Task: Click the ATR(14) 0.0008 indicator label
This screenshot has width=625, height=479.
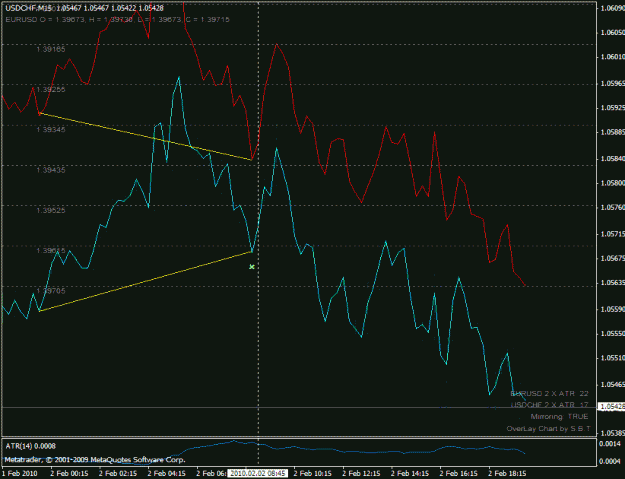Action: 30,446
